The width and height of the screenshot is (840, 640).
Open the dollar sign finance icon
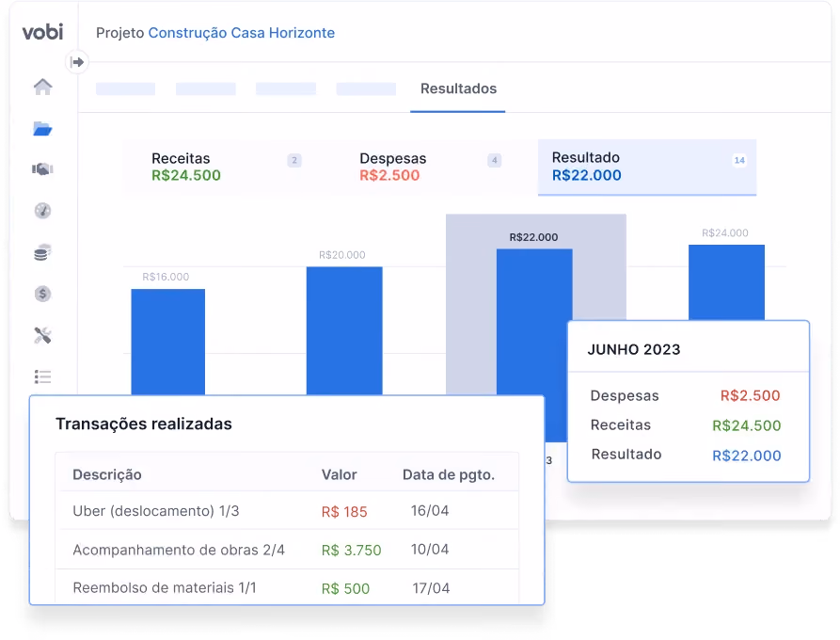click(x=43, y=294)
